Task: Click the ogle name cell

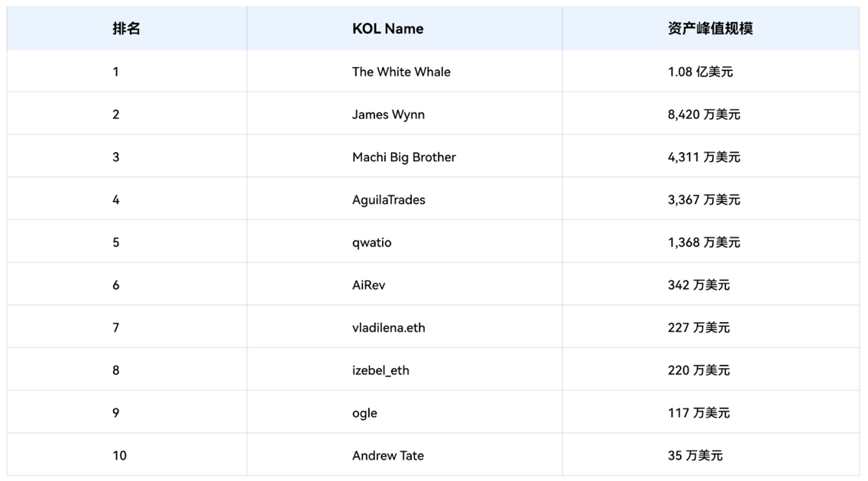Action: point(364,413)
